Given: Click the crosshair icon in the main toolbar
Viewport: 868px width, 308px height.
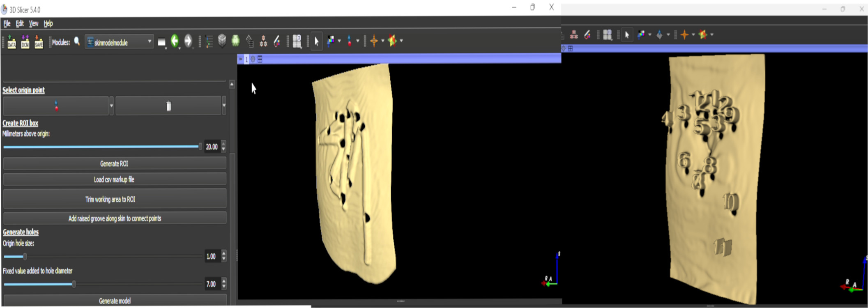Looking at the screenshot, I should 374,41.
